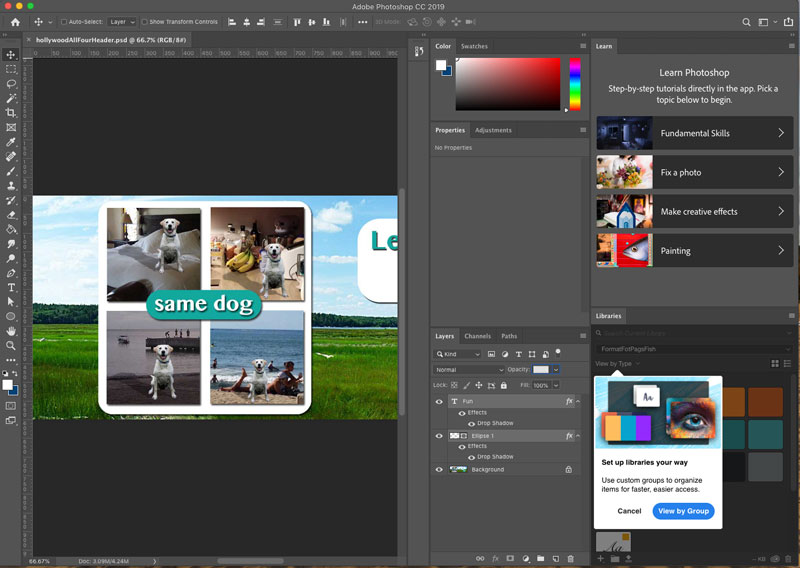Switch to the Swatches tab
Viewport: 800px width, 568px height.
474,46
